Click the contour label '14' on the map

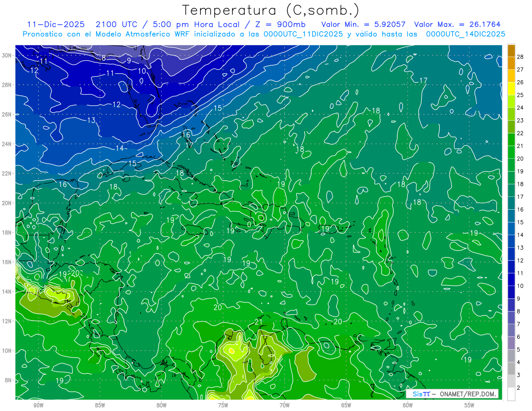[x=120, y=148]
